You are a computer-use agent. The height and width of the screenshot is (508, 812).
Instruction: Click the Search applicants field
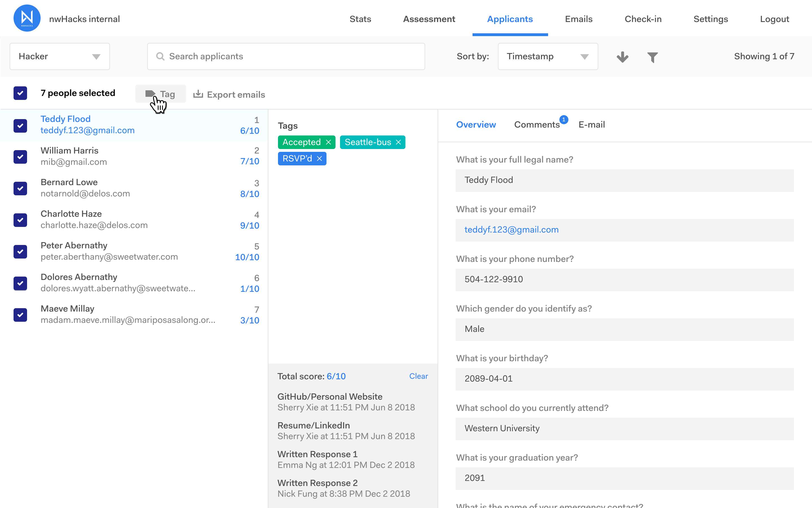point(286,56)
